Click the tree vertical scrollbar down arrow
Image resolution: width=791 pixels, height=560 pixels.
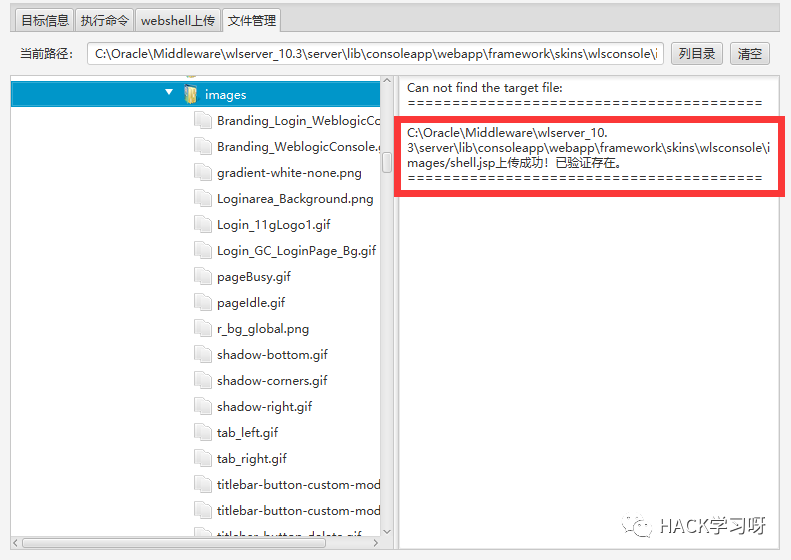(x=387, y=531)
